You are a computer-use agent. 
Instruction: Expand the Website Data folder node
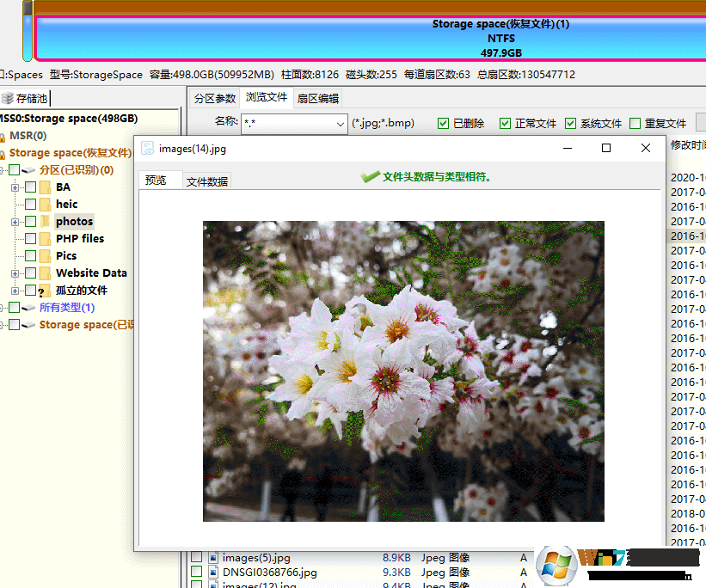tap(15, 273)
